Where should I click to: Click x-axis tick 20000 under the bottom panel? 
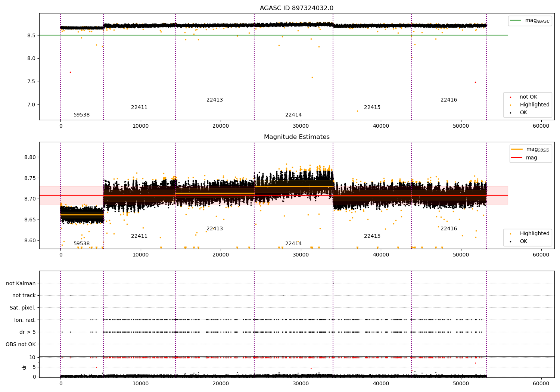click(x=221, y=383)
